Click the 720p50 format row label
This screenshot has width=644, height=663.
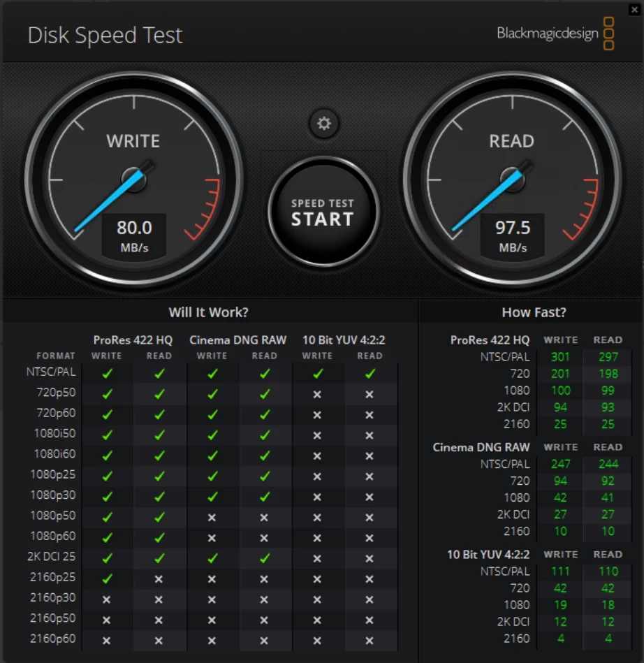57,393
